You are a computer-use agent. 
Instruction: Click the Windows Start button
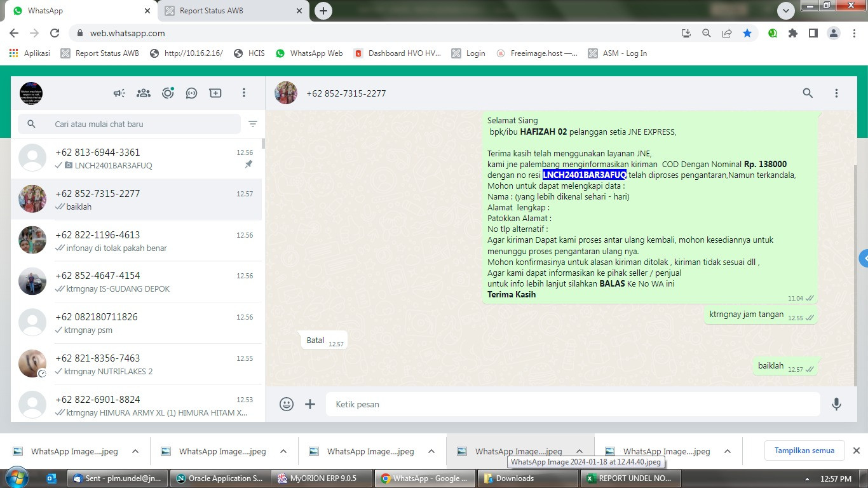16,478
